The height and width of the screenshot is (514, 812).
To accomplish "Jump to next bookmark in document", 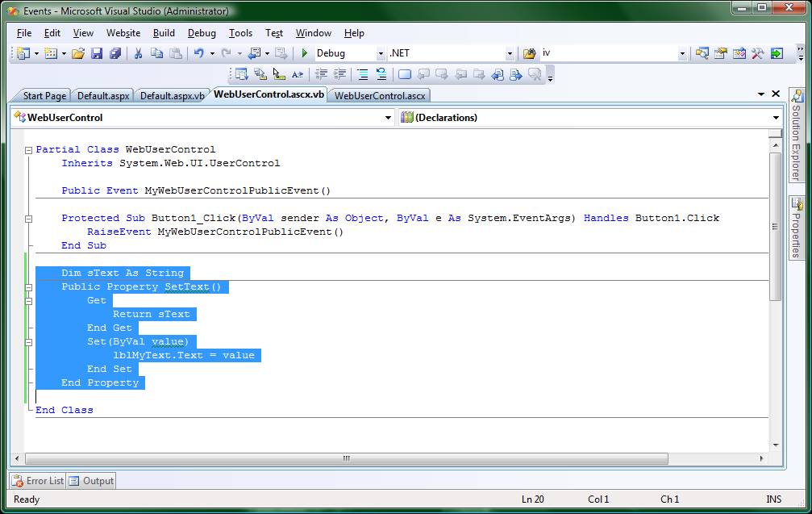I will pos(442,74).
